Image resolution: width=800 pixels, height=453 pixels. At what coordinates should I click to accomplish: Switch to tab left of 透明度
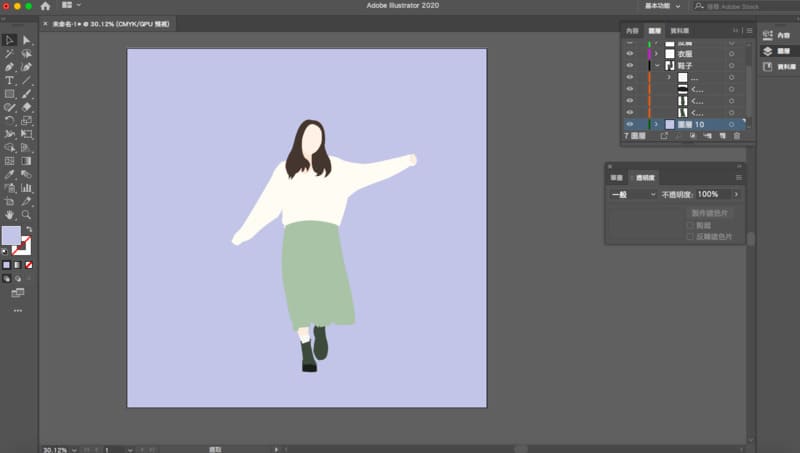click(x=616, y=178)
